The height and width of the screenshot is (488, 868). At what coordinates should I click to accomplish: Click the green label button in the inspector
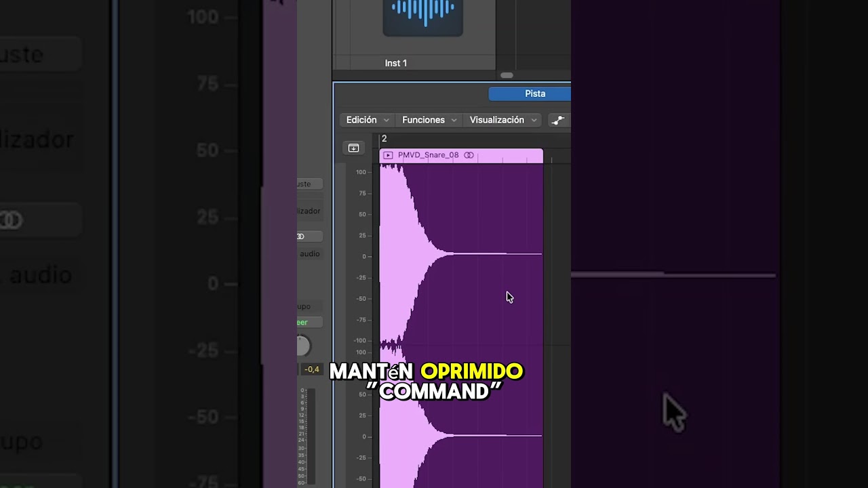[x=310, y=322]
